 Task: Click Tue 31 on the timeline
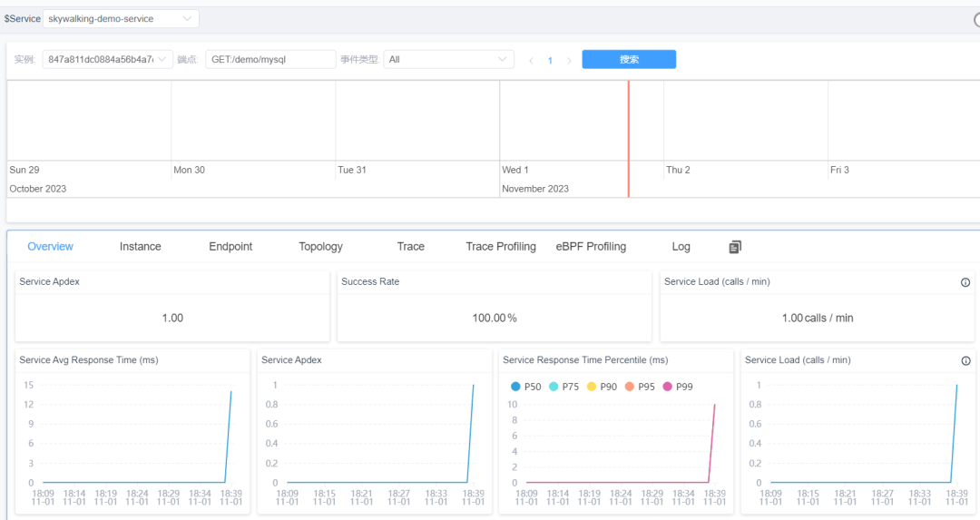(x=352, y=170)
